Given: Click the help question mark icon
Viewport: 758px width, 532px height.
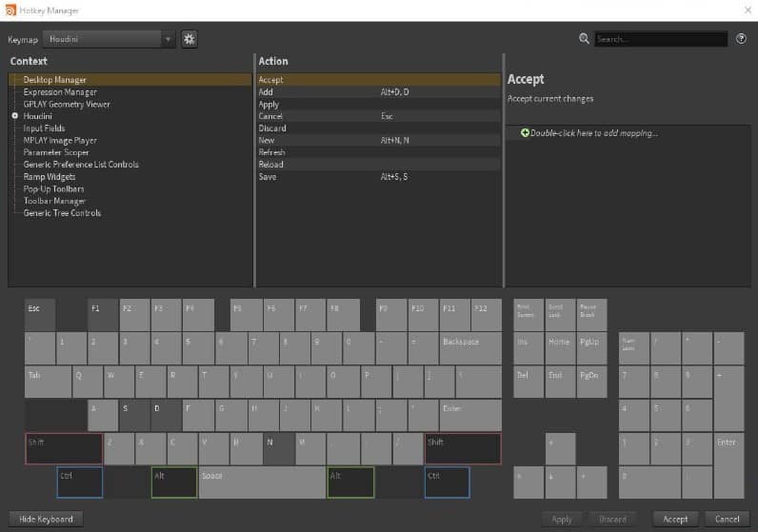Looking at the screenshot, I should [741, 39].
